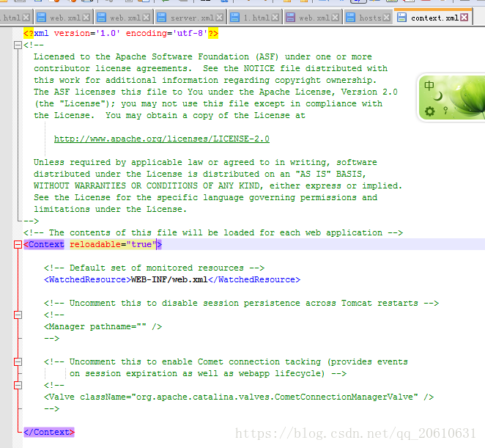Switch to the server.xml tab
This screenshot has width=485, height=448.
pyautogui.click(x=190, y=18)
